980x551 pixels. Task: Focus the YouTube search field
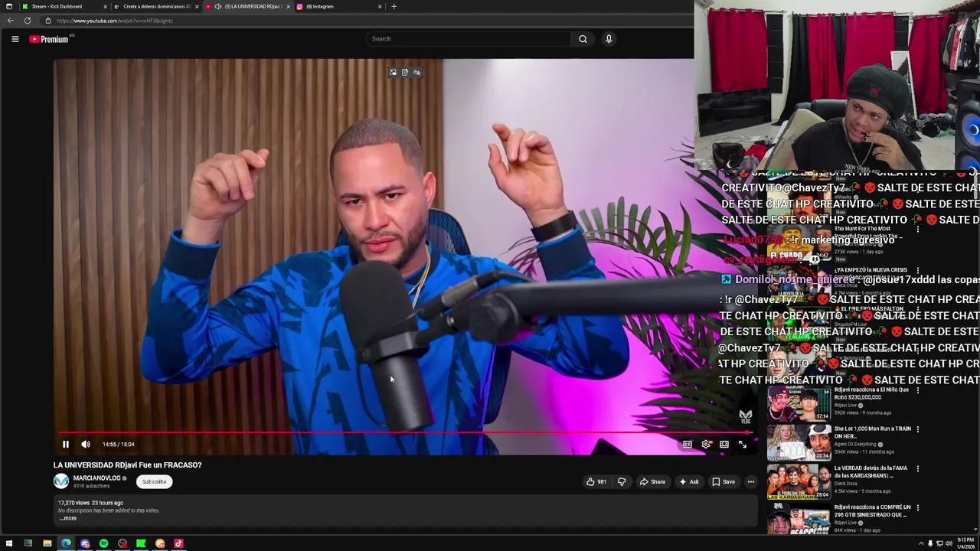(469, 39)
